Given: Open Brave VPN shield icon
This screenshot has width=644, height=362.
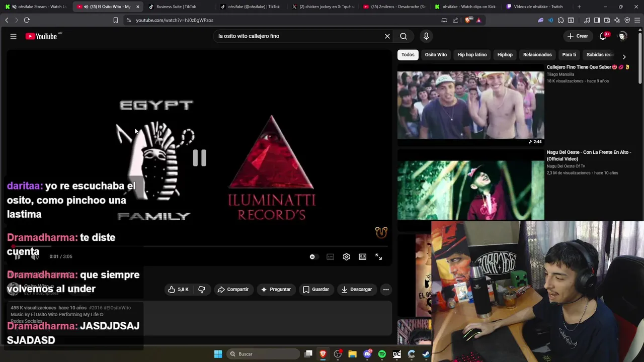Looking at the screenshot, I should (x=627, y=20).
